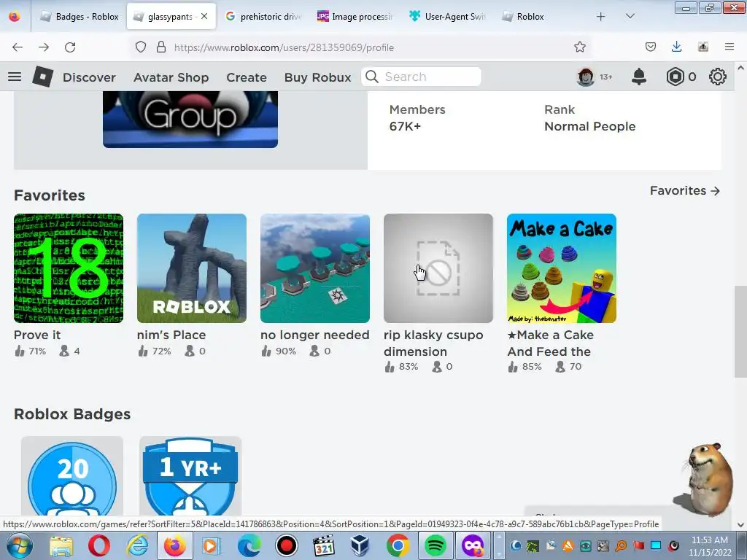Open the 1 YR+ veteran badge

coord(190,476)
